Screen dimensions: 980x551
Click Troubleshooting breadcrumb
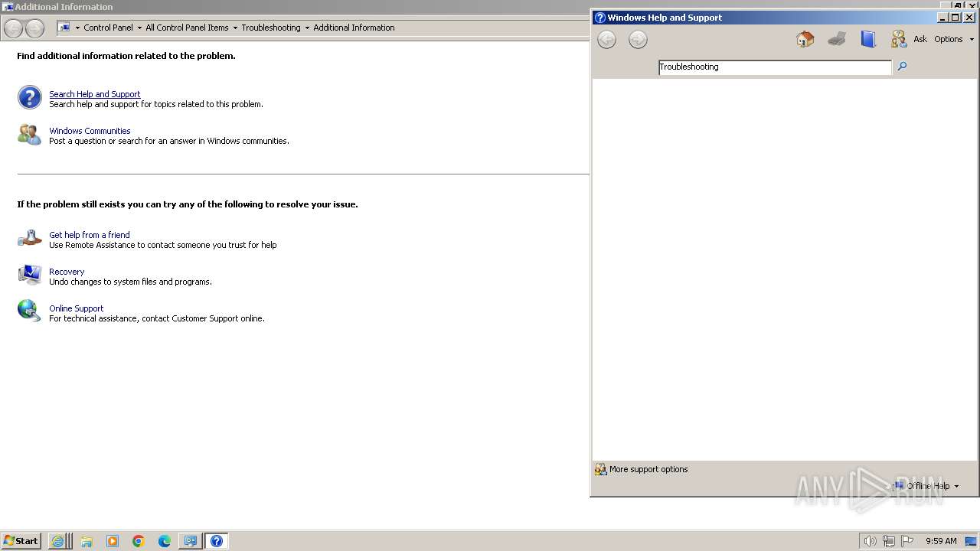[x=271, y=28]
